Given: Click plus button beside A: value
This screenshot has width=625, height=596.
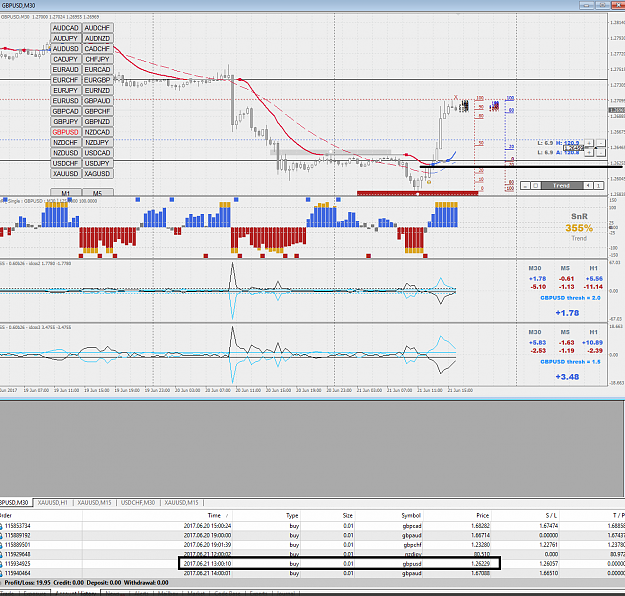Looking at the screenshot, I should [589, 152].
